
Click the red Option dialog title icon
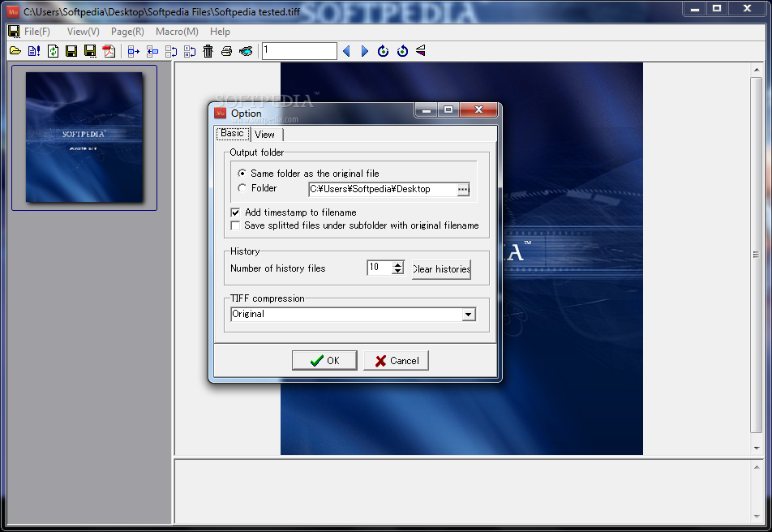coord(220,114)
